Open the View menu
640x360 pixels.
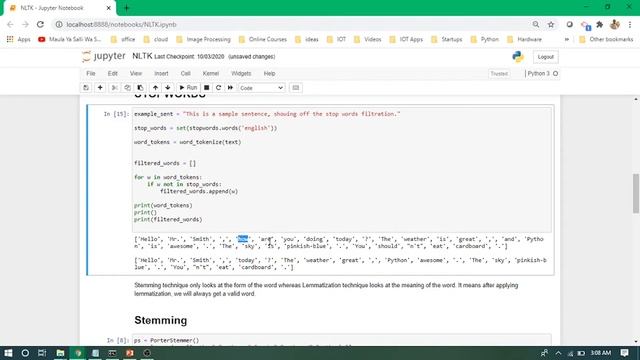coord(136,73)
